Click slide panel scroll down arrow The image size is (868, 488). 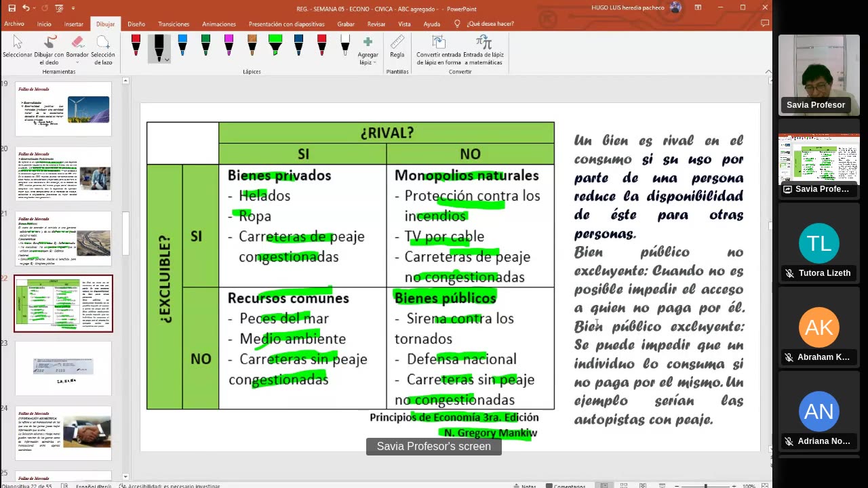125,477
